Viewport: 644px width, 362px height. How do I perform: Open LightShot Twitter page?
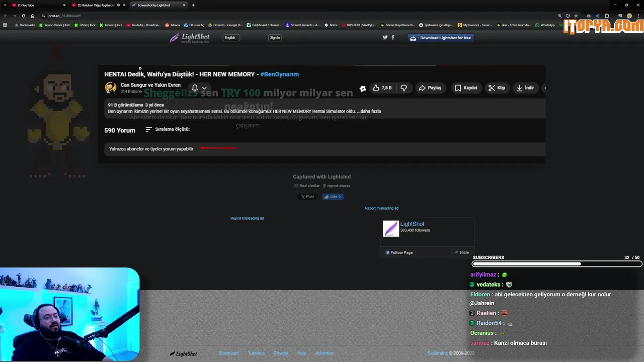pos(385,38)
